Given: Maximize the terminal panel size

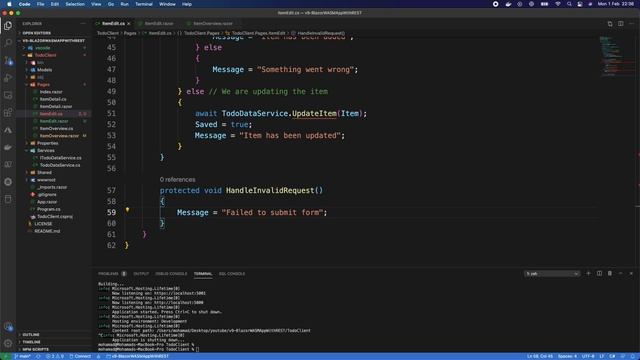Looking at the screenshot, I should point(620,273).
